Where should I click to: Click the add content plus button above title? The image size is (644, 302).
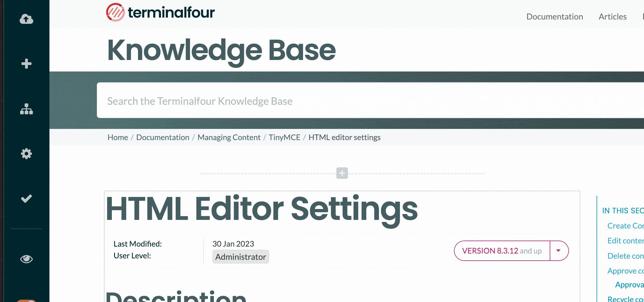coord(342,173)
